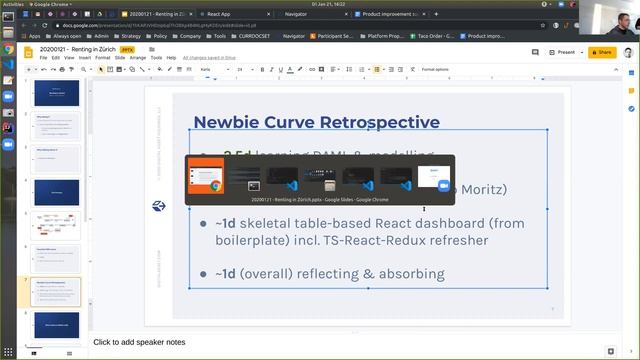
Task: Click the Format options button
Action: click(x=435, y=69)
